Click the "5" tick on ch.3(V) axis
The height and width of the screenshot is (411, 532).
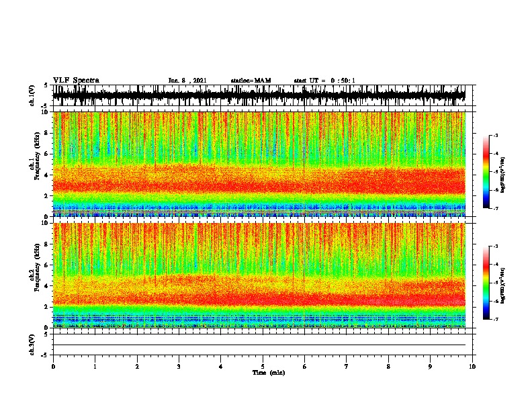46,334
